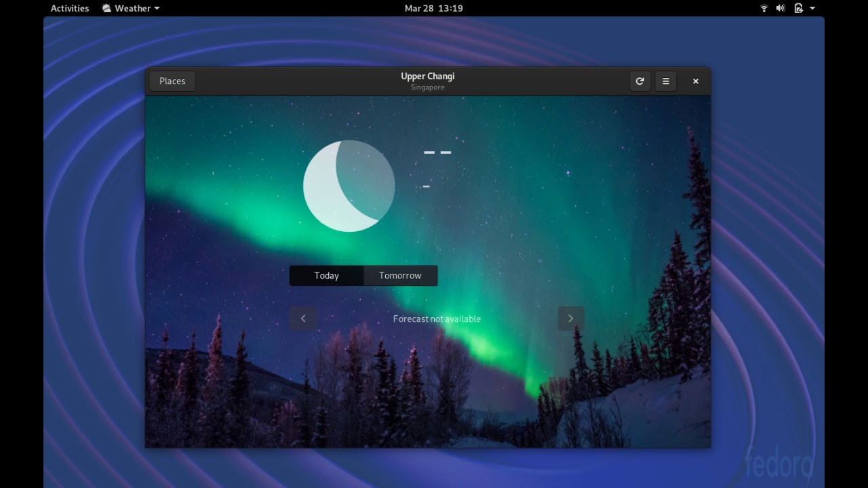
Task: Close the Weather window
Action: click(x=696, y=81)
